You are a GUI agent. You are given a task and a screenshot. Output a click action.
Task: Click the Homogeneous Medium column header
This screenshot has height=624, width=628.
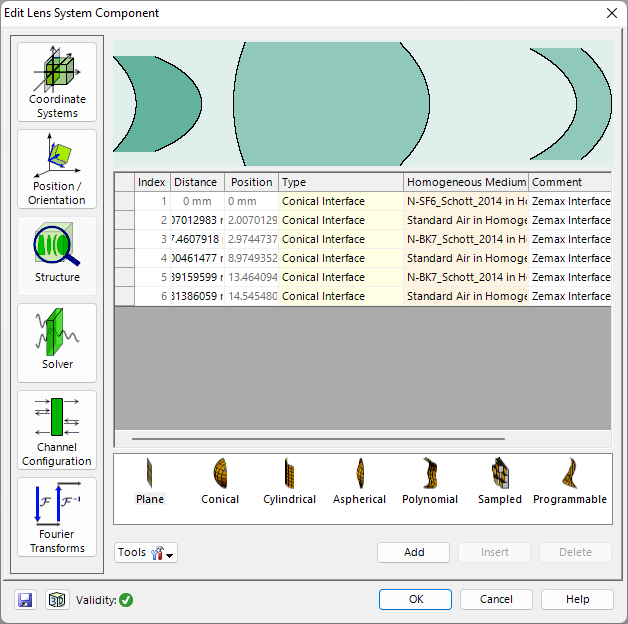pos(465,182)
